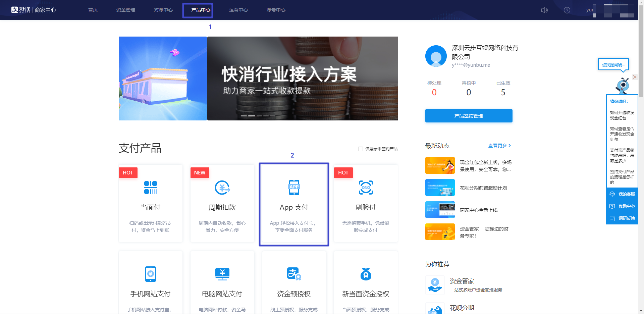Click thumbnail for 资金管家 news item
Screen dimensions: 644x314
440,232
